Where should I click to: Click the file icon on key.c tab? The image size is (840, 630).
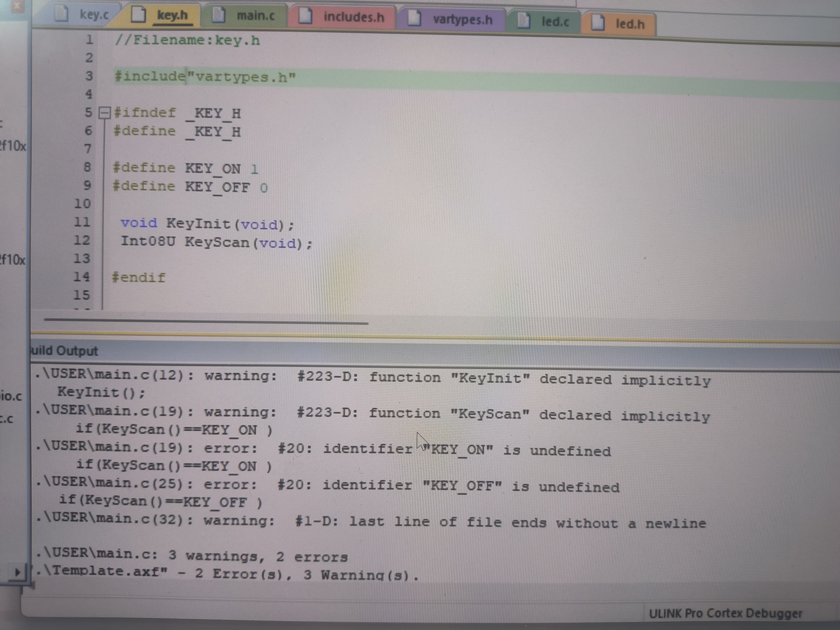coord(61,14)
